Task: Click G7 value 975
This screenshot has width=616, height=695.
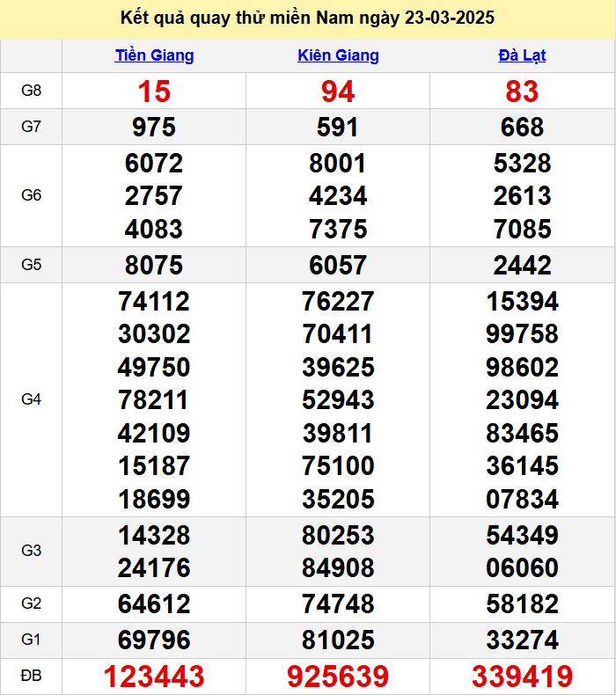Action: click(x=154, y=128)
